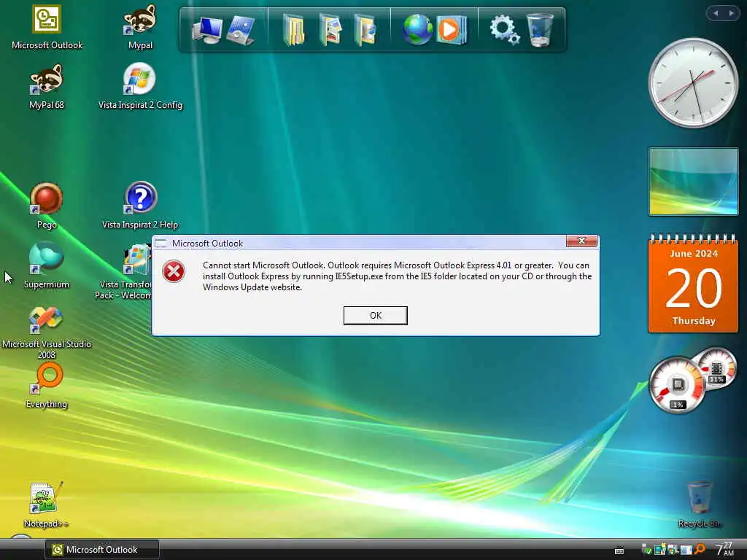Click the slideshow picture gadget thumbnail
This screenshot has height=560, width=747.
(693, 182)
